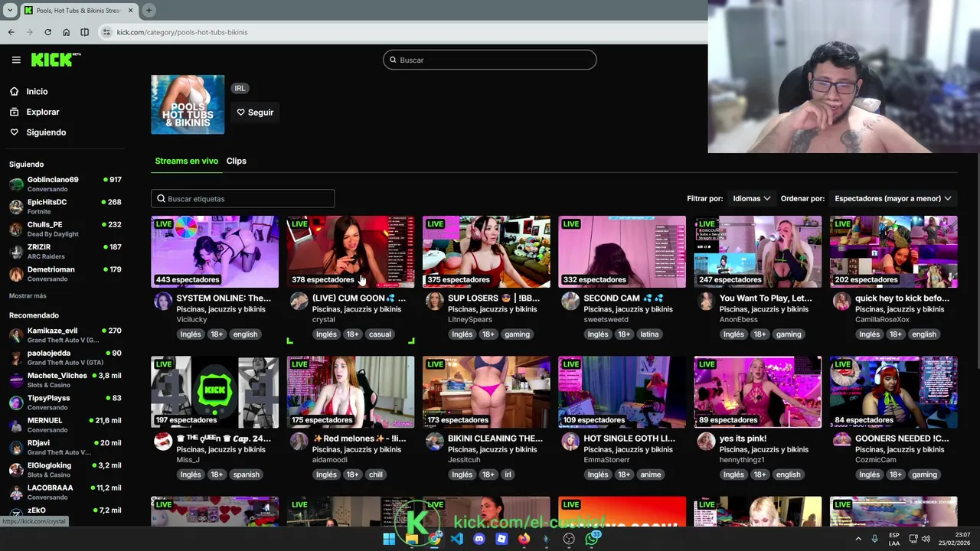Open Machete_Vilches recommended channel

[x=66, y=380]
